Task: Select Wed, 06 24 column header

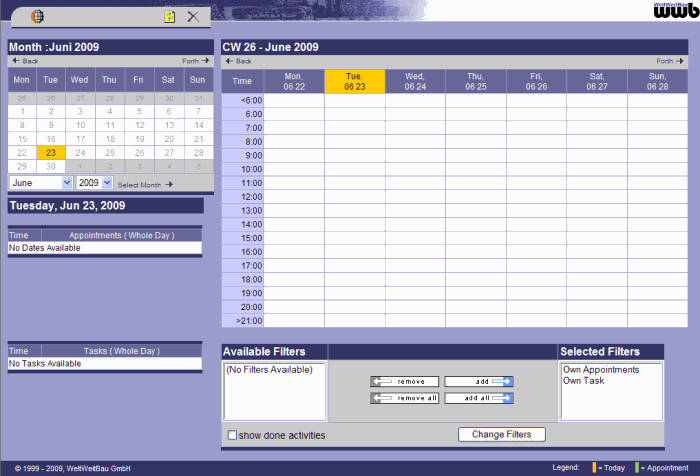Action: [x=415, y=81]
